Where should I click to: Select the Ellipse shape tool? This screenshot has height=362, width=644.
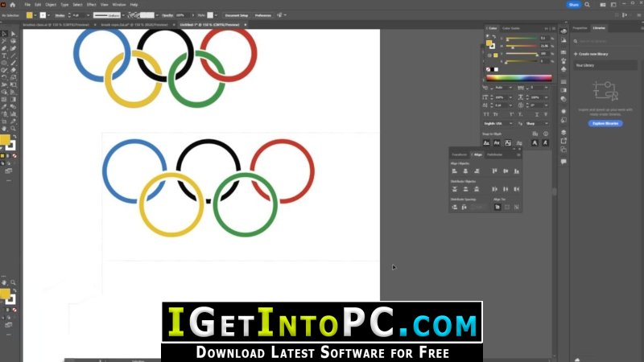pos(4,63)
